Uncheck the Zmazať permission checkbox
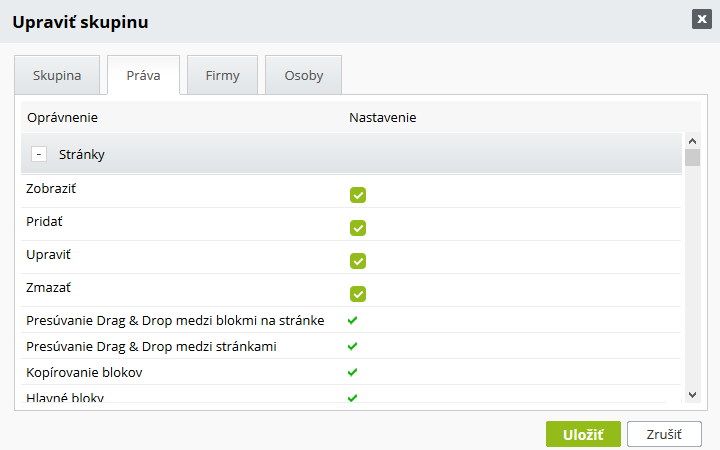This screenshot has height=450, width=720. 358,294
